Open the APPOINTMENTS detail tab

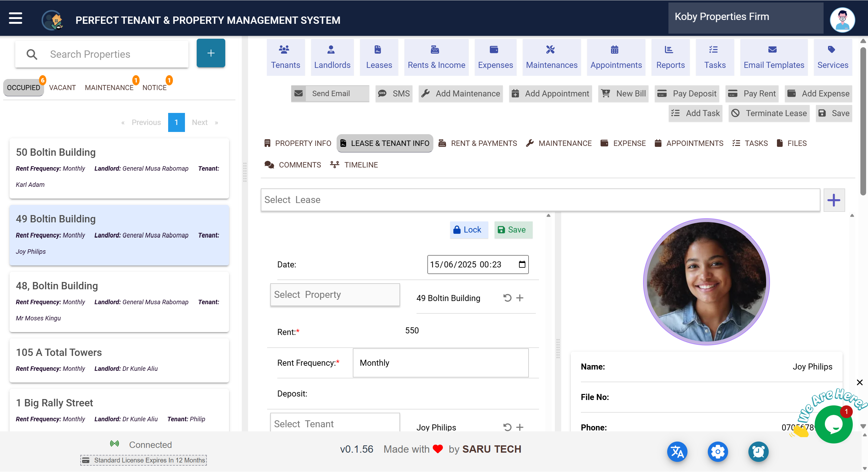click(x=689, y=143)
